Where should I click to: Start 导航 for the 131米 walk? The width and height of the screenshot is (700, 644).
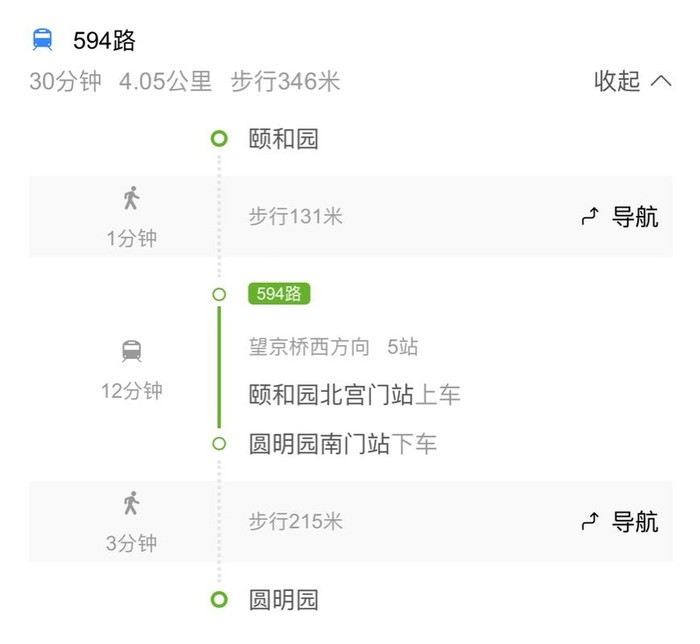click(x=620, y=217)
